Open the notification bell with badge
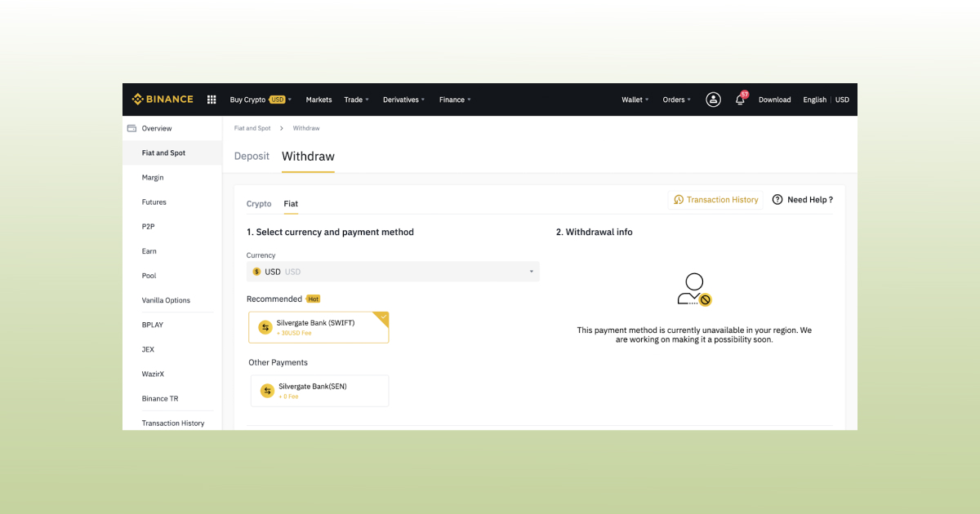The image size is (980, 514). 740,100
